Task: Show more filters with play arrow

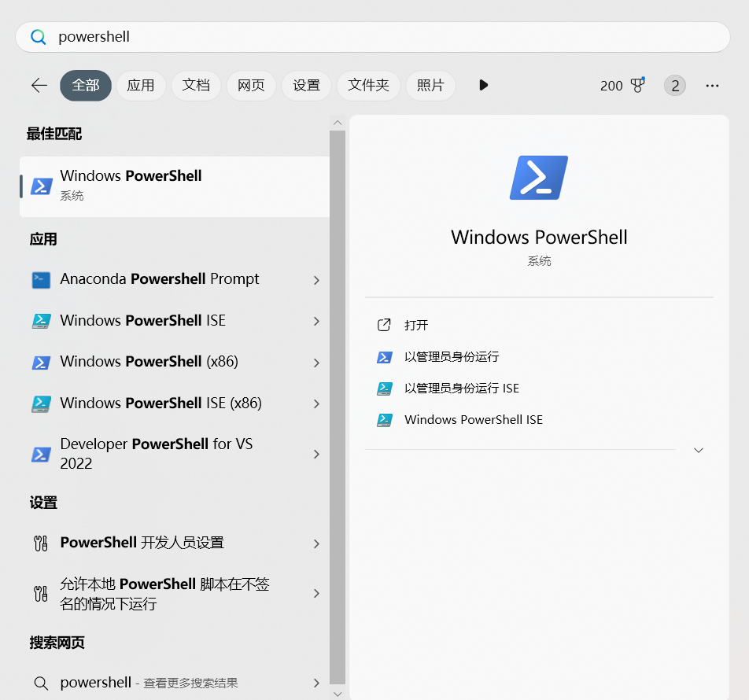Action: click(483, 86)
